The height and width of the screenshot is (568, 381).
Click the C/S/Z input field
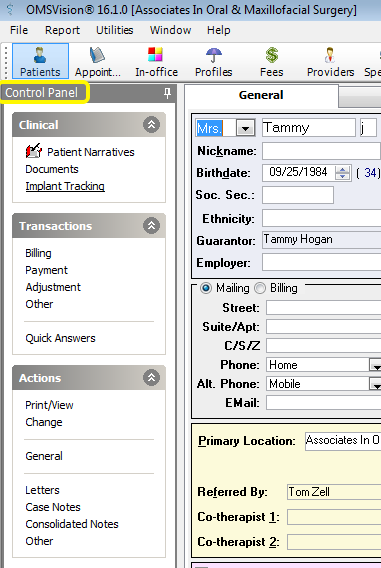click(323, 346)
